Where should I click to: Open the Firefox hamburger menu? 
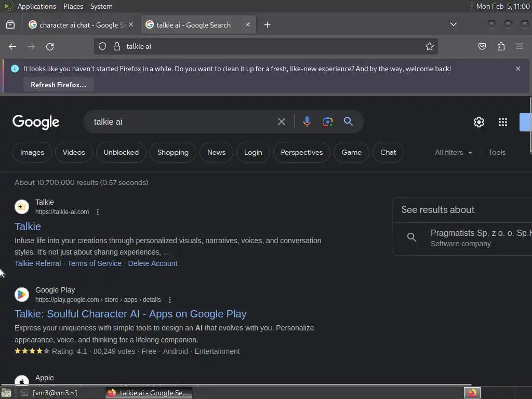[520, 46]
